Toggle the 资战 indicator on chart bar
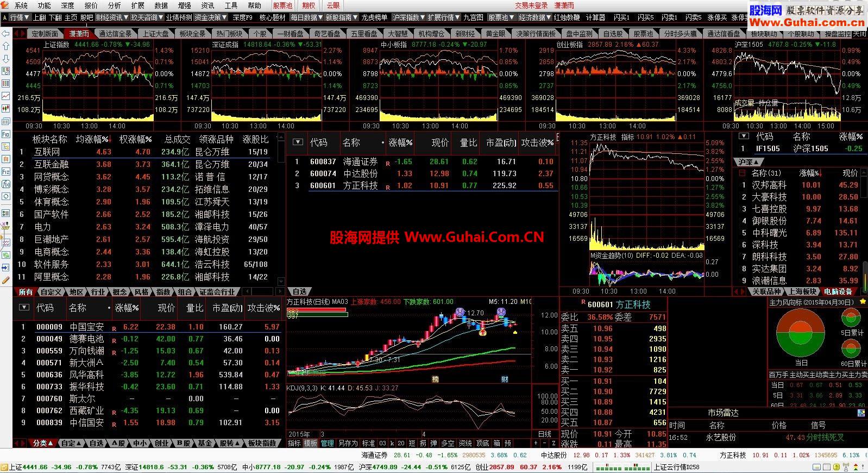Image resolution: width=868 pixels, height=473 pixels. 466,444
